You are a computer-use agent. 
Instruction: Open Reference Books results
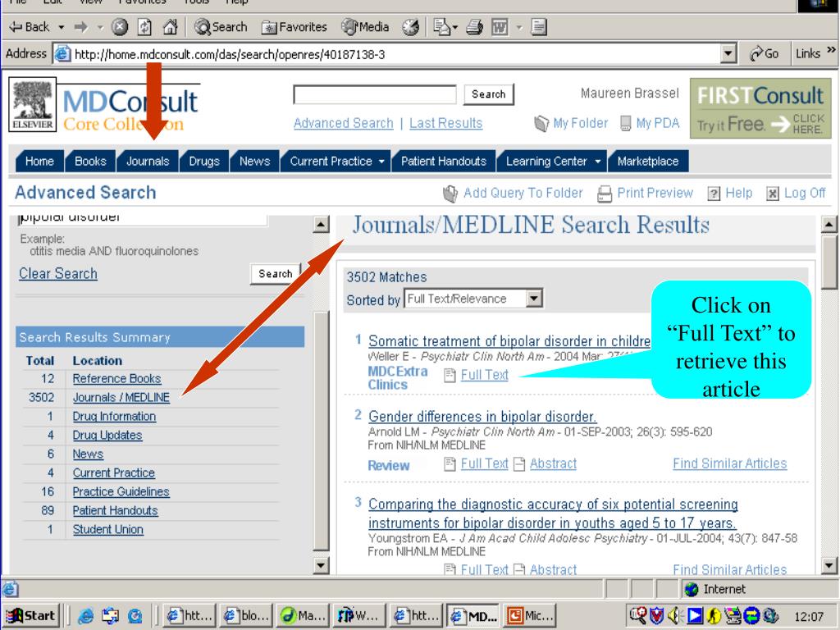coord(116,379)
